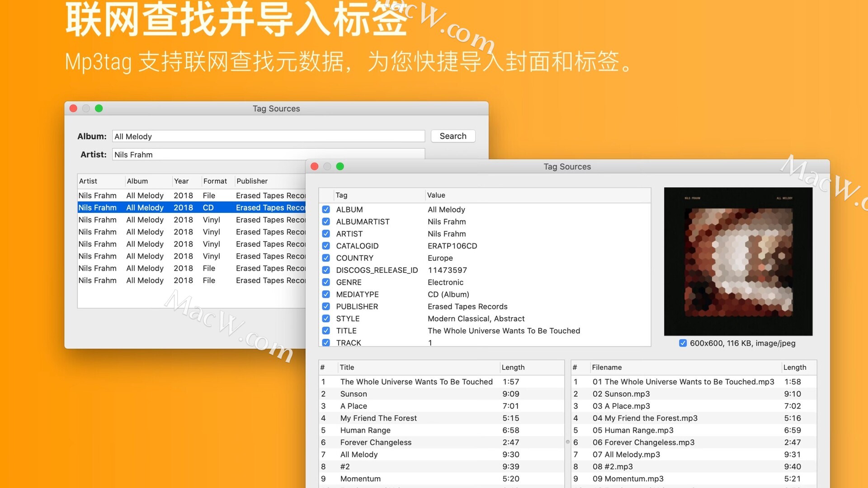Toggle the TRACK tag checkbox
Viewport: 868px width, 488px height.
tap(326, 343)
